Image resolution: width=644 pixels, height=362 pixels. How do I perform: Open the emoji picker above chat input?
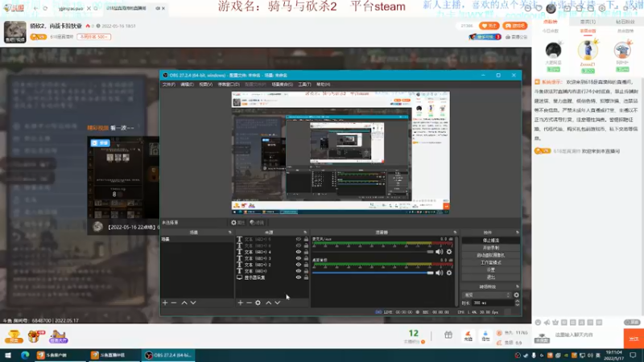click(538, 323)
